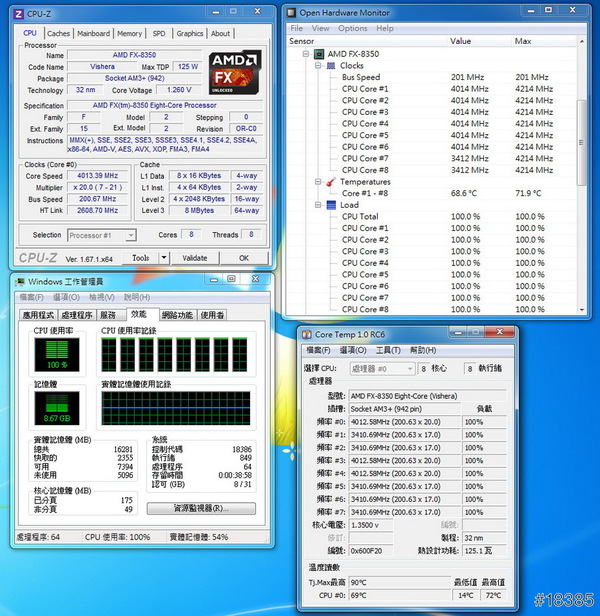This screenshot has width=600, height=616.
Task: Switch to the Mainboard tab in CPU-Z
Action: pyautogui.click(x=94, y=33)
